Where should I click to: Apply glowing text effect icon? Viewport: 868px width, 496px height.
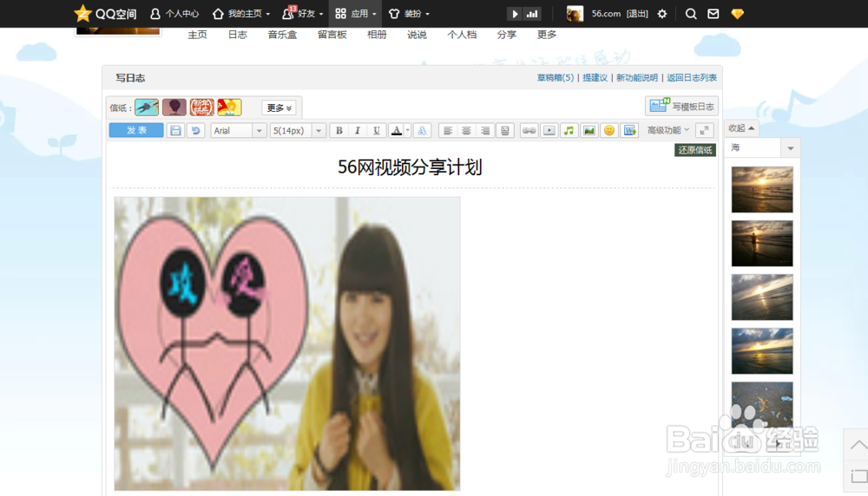(x=422, y=130)
